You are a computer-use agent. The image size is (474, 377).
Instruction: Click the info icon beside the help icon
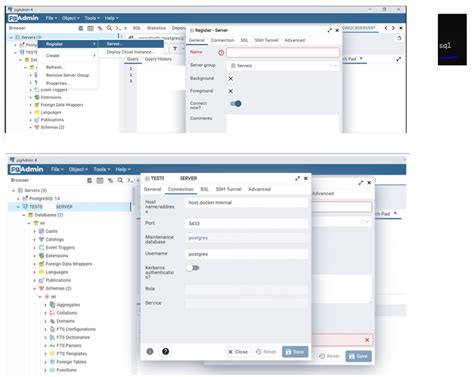(150, 351)
